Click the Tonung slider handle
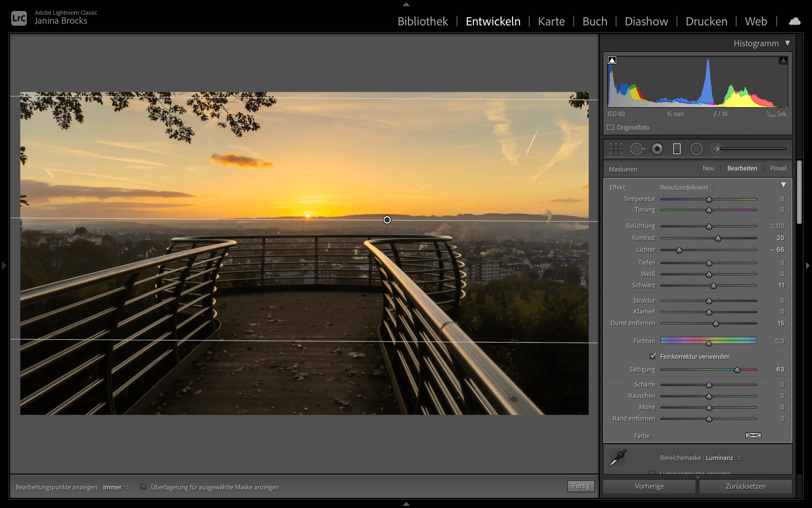Screen dimensions: 812x508 click(709, 210)
